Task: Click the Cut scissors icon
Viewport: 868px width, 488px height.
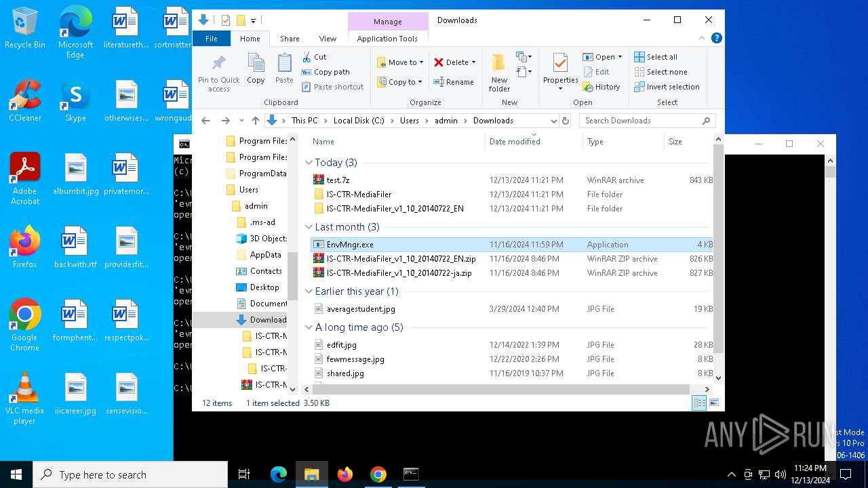Action: 307,57
